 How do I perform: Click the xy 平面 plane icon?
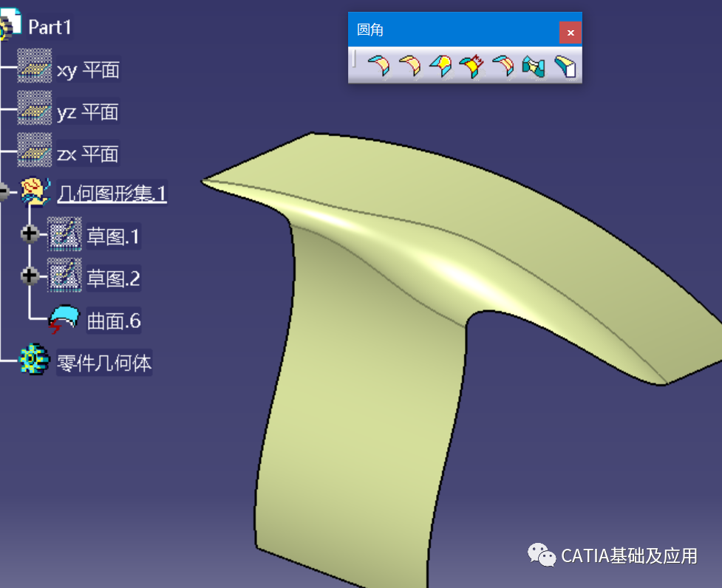click(35, 66)
